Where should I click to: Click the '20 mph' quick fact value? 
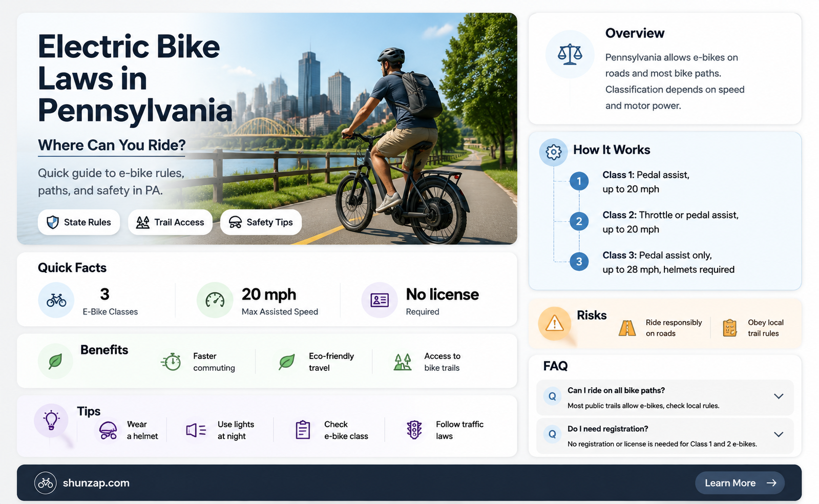[x=269, y=295]
